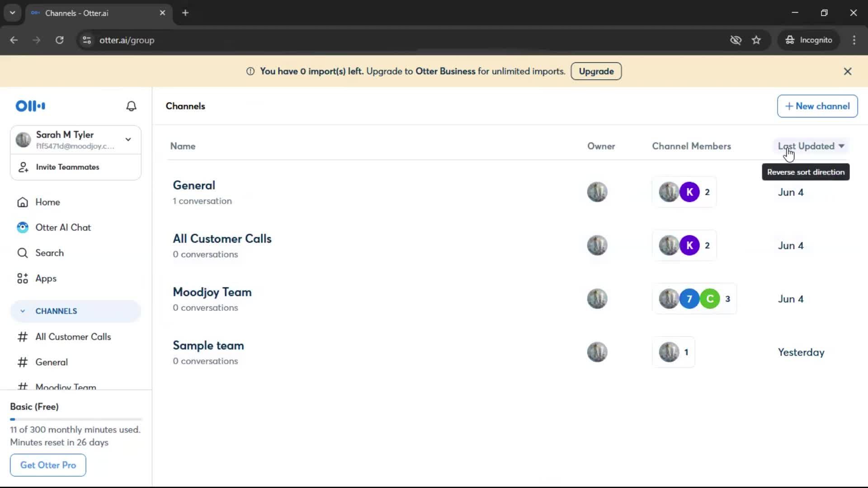Close the upgrade banner
The image size is (868, 488).
[x=848, y=71]
